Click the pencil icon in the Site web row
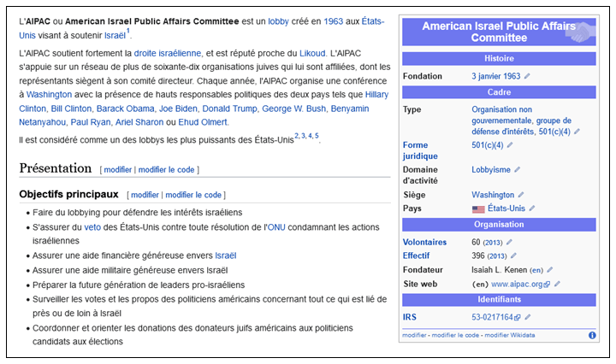Screen dimensions: 616x364 tap(557, 284)
